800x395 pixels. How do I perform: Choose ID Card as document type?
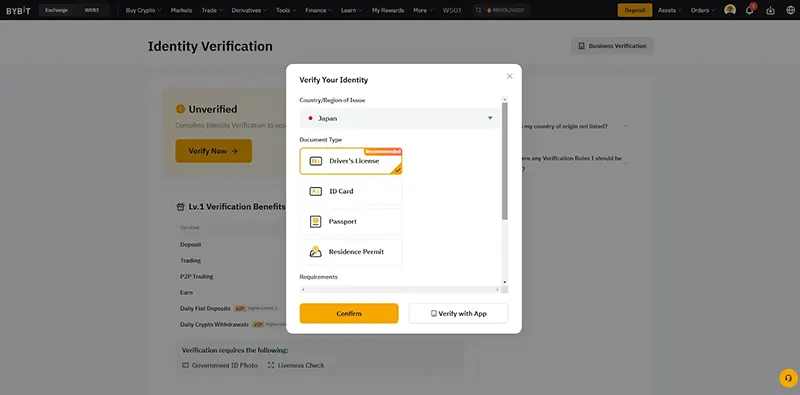[x=351, y=191]
